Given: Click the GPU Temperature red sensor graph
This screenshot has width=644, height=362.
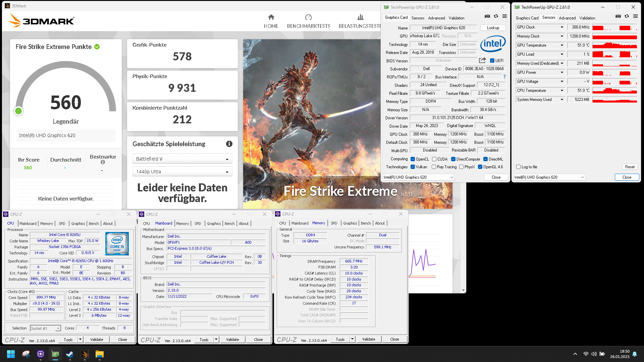Looking at the screenshot, I should 614,45.
